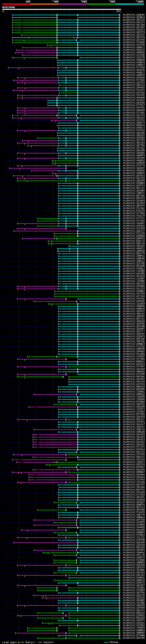
Task: Select the UniRef100_Q7XYQ7 label
Action: 134,148
